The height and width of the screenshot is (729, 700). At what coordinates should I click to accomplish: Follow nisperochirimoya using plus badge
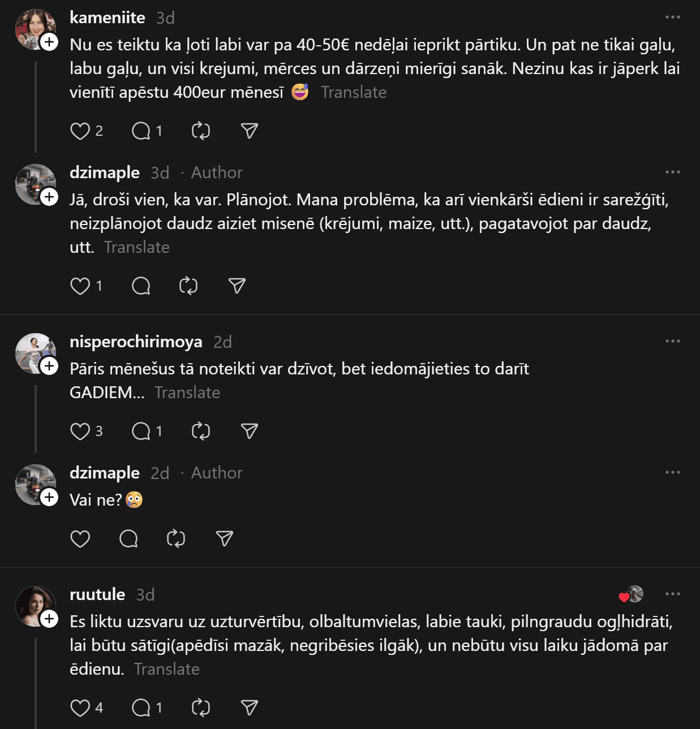(49, 366)
